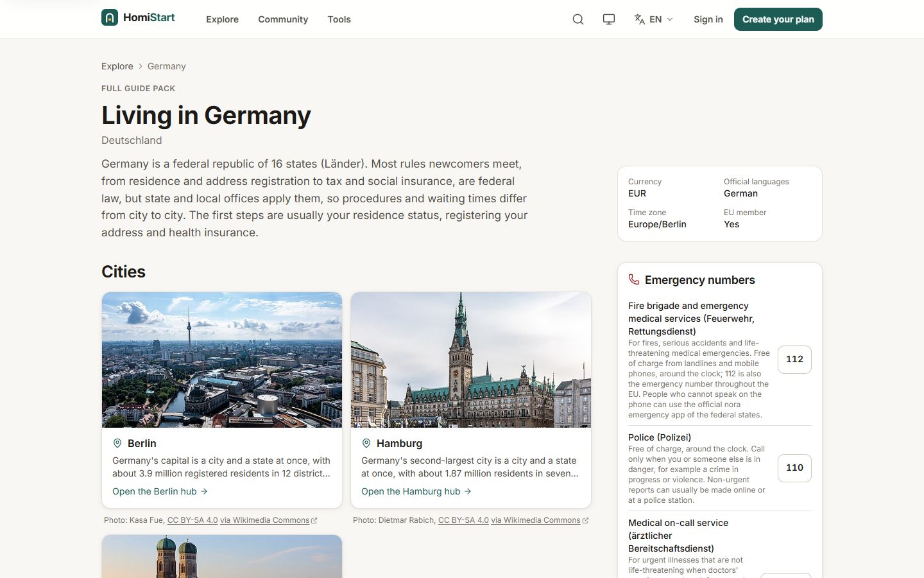Click the EUR currency value
Viewport: 924px width, 578px height.
point(637,193)
